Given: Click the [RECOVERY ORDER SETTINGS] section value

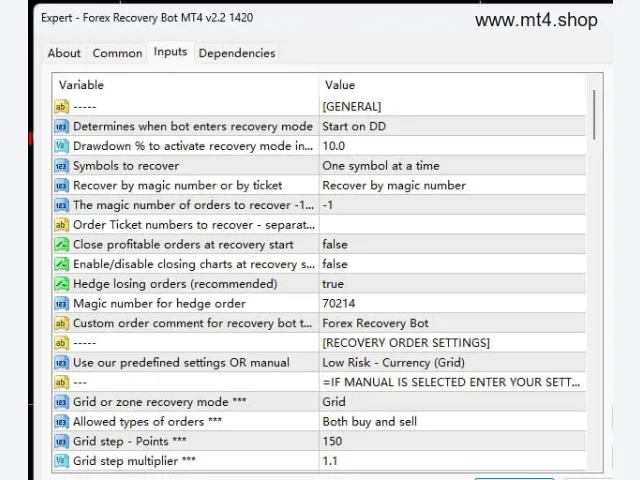Looking at the screenshot, I should coord(406,343).
